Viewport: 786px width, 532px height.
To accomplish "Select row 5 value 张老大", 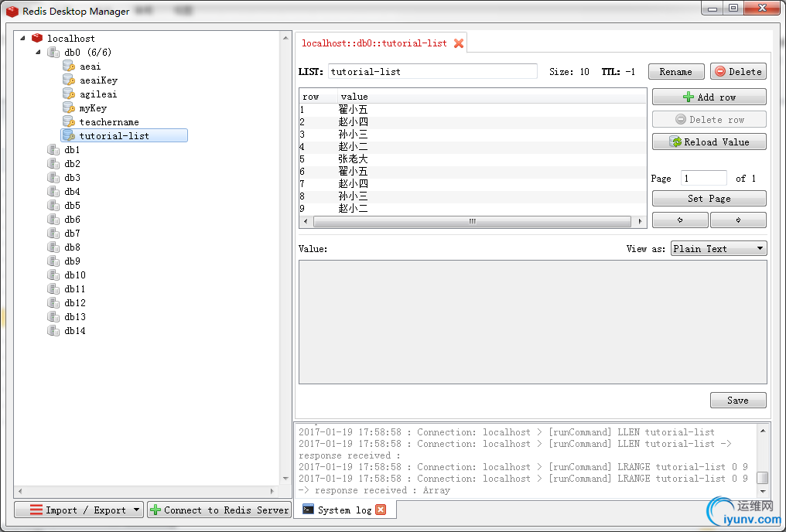I will (x=353, y=159).
